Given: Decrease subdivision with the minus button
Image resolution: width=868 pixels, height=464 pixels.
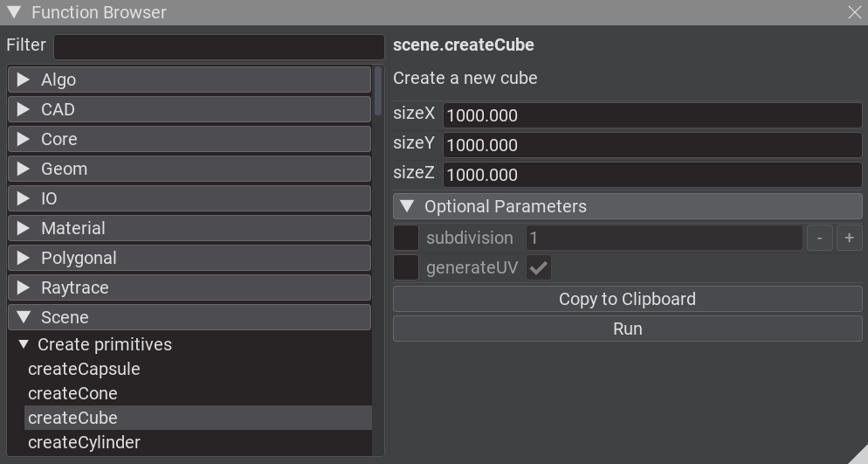Looking at the screenshot, I should [x=819, y=238].
